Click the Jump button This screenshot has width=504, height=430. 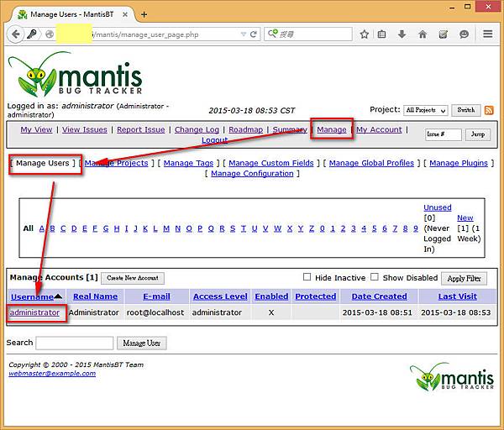click(x=478, y=134)
